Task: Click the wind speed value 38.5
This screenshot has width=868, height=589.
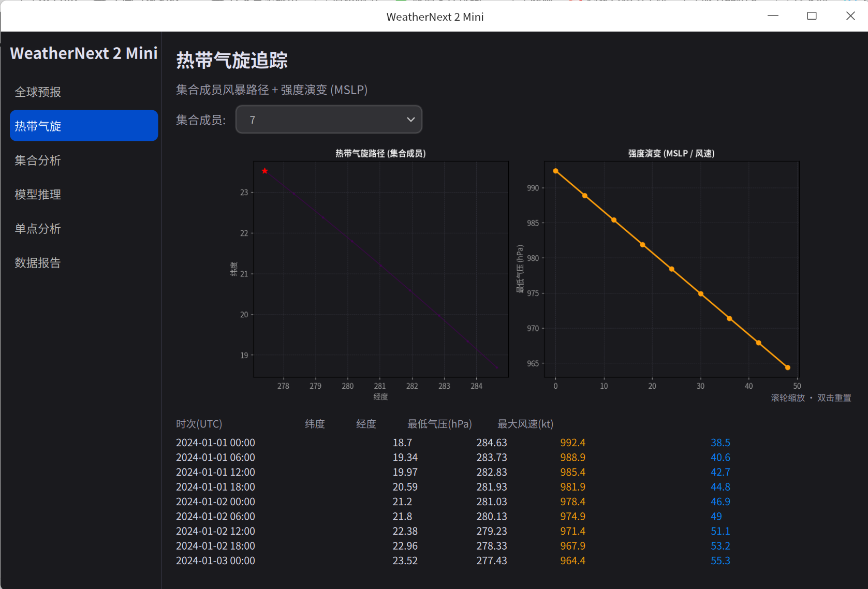Action: [x=720, y=443]
